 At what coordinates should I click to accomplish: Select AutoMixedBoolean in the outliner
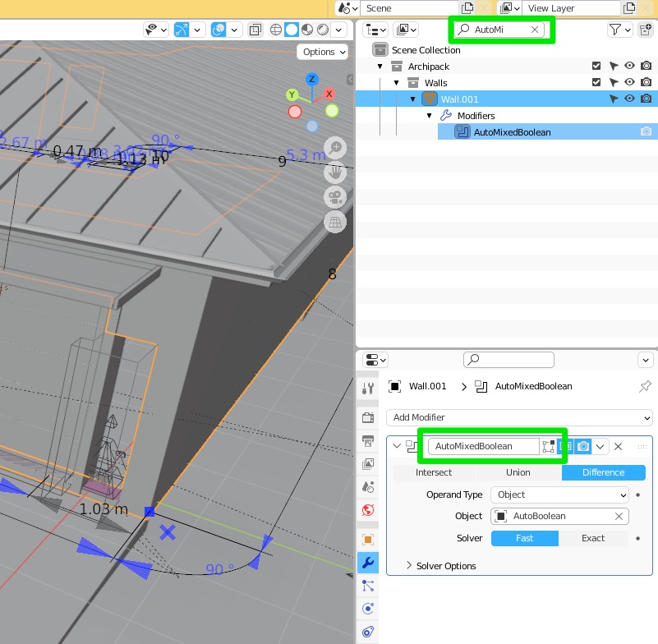tap(512, 132)
